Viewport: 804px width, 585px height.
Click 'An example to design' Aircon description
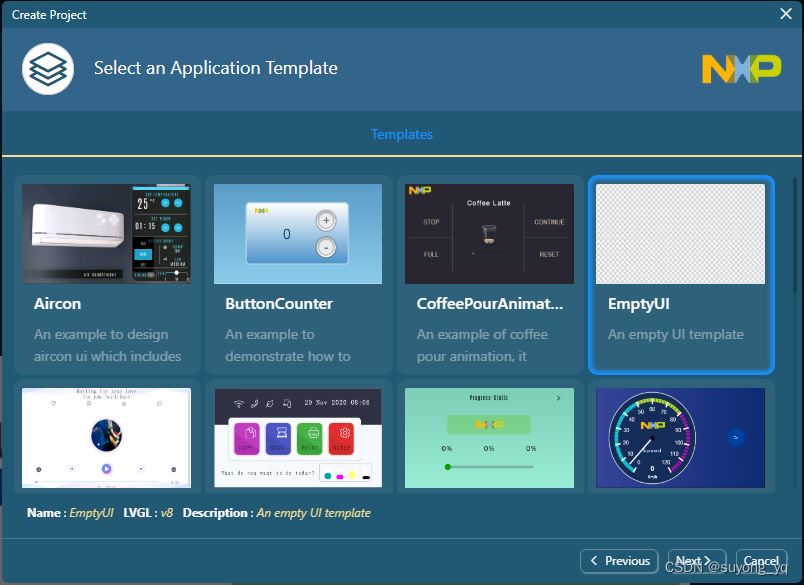coord(108,345)
